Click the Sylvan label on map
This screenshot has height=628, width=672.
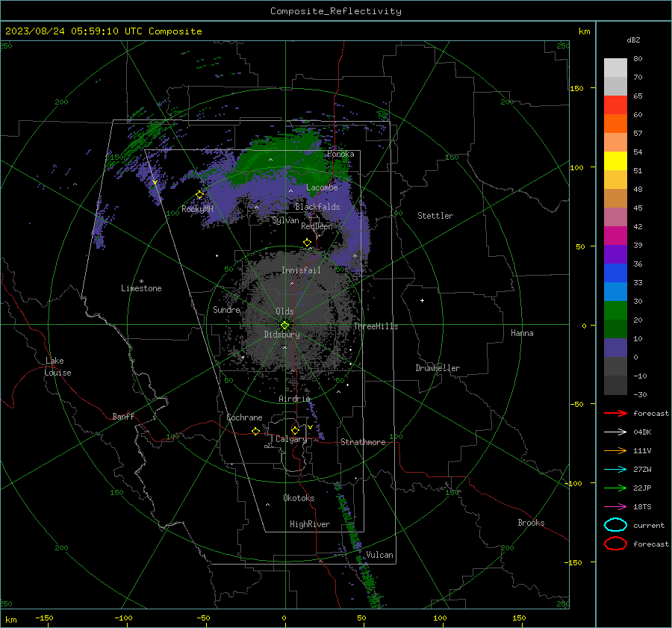[285, 220]
